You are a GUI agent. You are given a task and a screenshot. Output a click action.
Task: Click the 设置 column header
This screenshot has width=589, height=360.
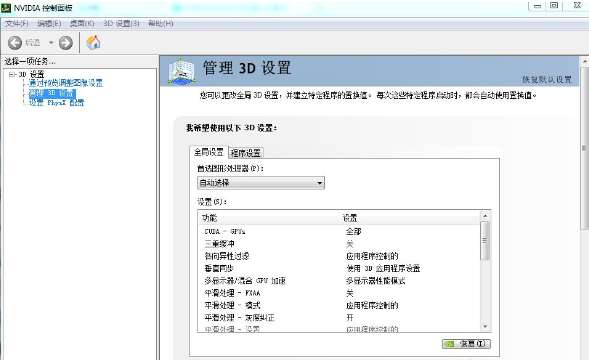click(x=350, y=218)
